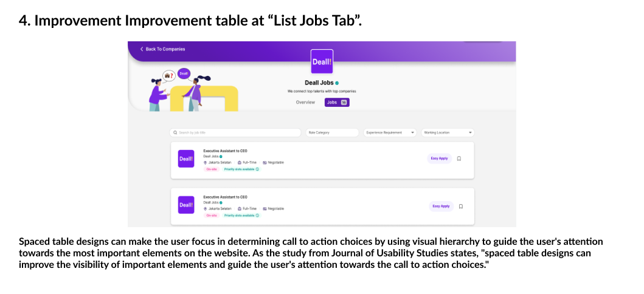Bookmark the second Executive Assistant job
Screen dimensions: 644x294
click(460, 206)
